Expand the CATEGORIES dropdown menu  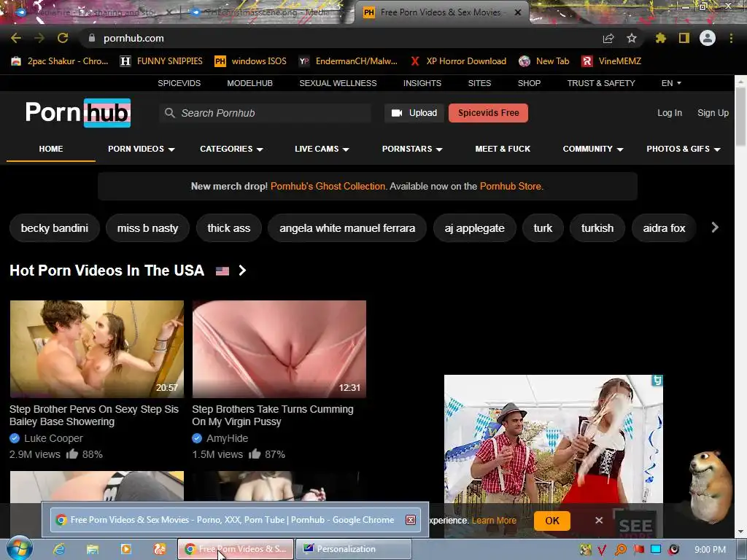click(231, 149)
